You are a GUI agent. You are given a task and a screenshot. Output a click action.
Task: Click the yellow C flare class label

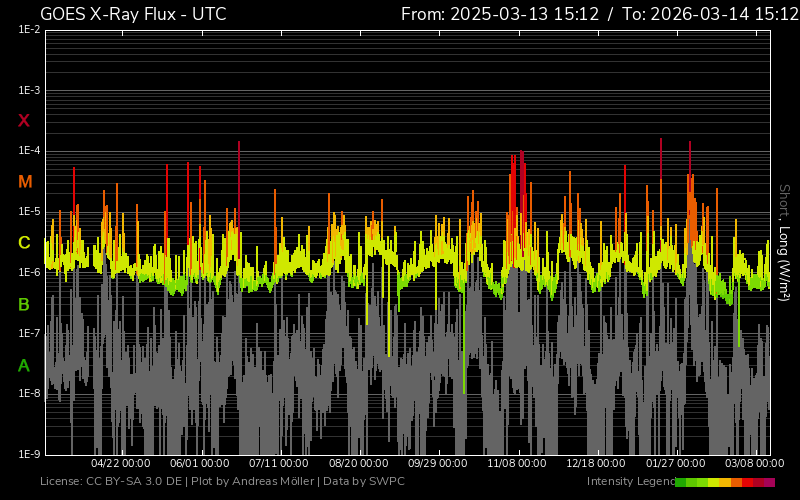tap(24, 243)
